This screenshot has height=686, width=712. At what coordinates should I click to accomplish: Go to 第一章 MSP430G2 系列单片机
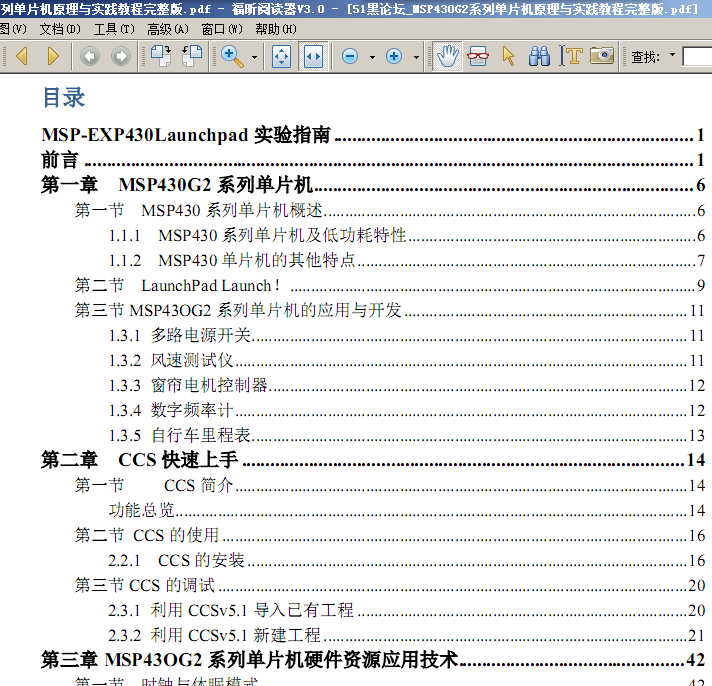[x=373, y=185]
